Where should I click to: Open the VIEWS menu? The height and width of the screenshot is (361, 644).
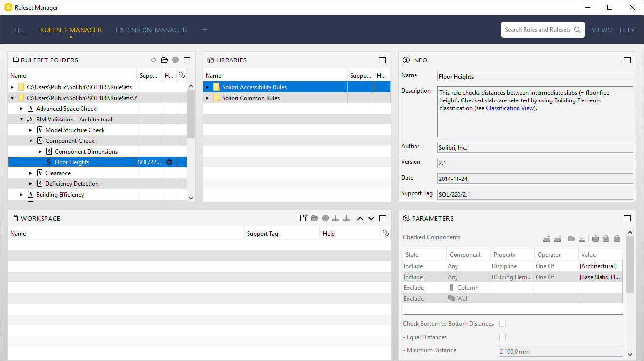coord(602,30)
